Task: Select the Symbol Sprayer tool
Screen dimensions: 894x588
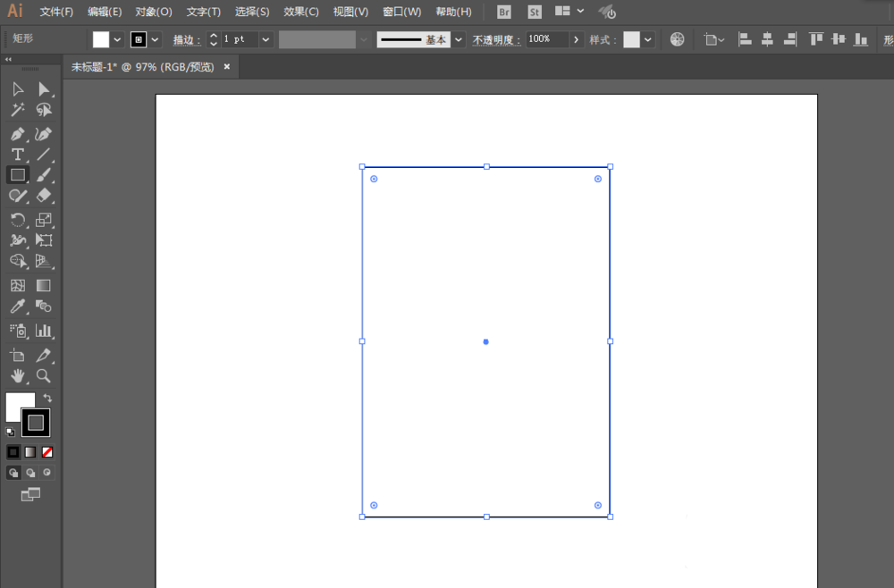Action: point(18,331)
